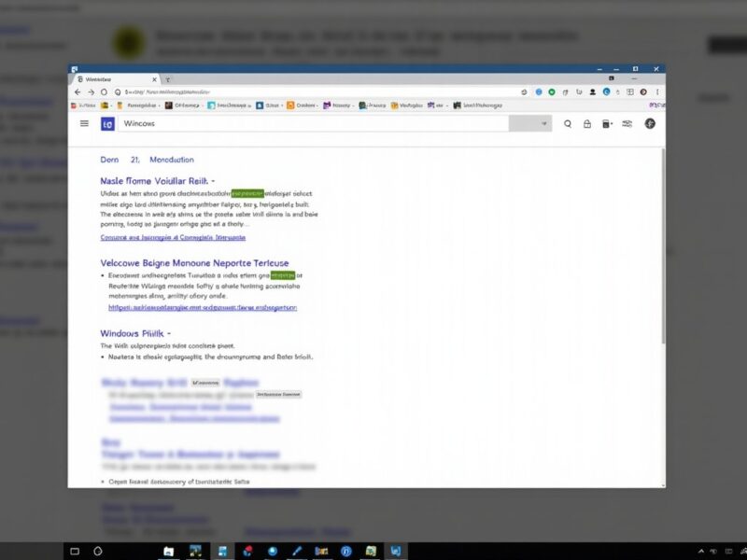Open Task View on the taskbar
Image resolution: width=747 pixels, height=560 pixels.
coord(75,551)
